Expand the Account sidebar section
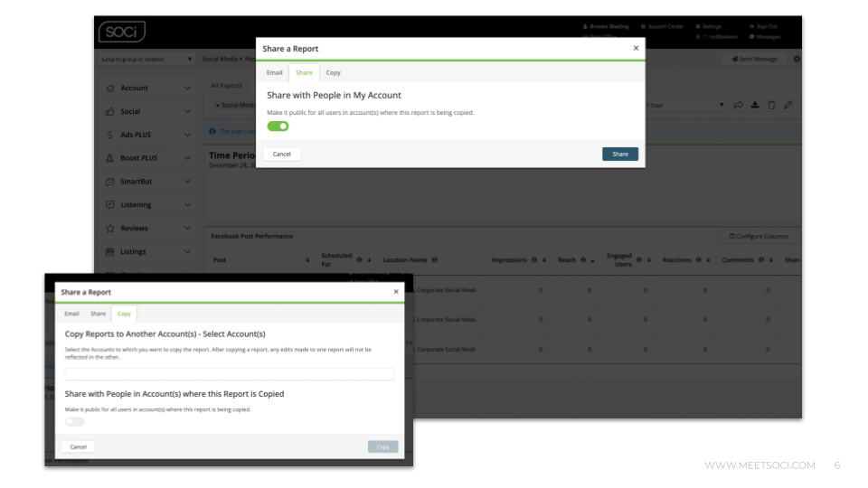Viewport: 868px width, 488px height. (187, 89)
